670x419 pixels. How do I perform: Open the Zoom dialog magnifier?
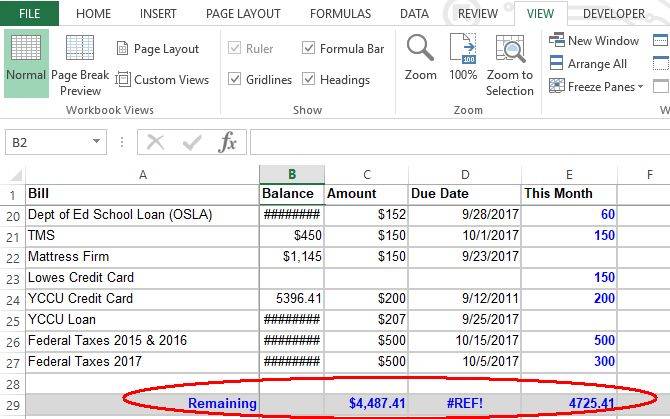[x=420, y=58]
